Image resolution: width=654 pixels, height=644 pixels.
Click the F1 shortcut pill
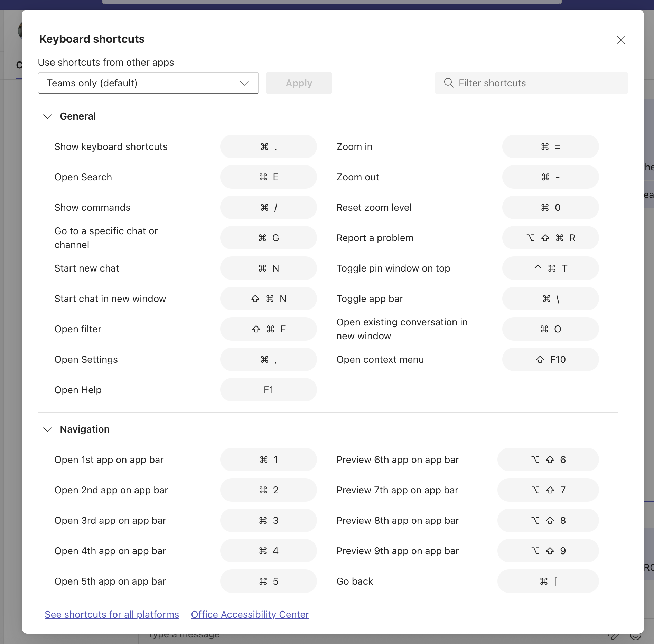coord(268,390)
